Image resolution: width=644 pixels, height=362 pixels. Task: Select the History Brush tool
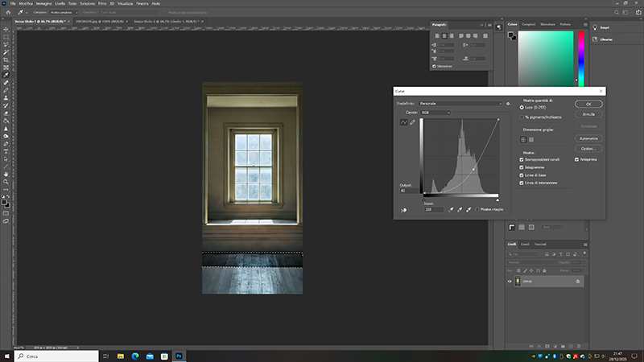click(6, 105)
